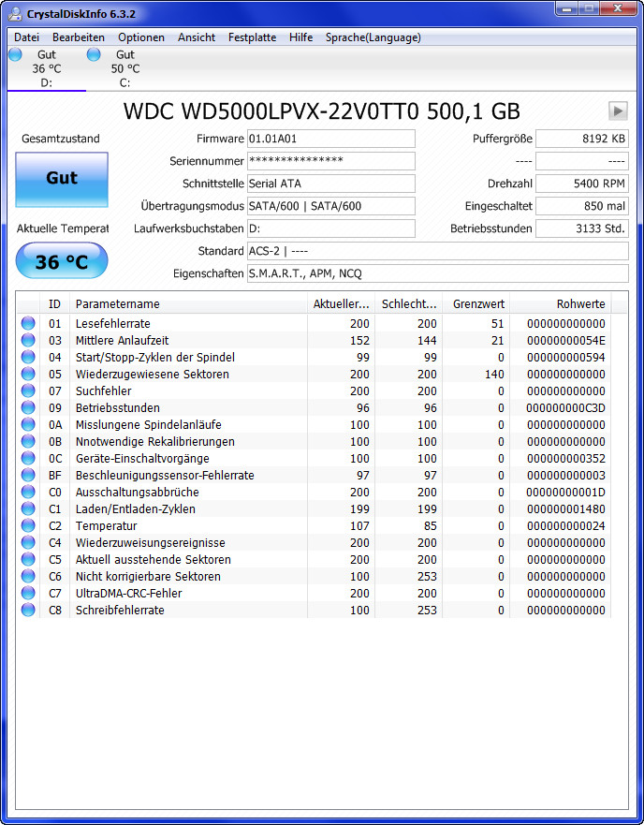
Task: Click the Übertragungsmodus SATA/600 field
Action: pos(331,206)
